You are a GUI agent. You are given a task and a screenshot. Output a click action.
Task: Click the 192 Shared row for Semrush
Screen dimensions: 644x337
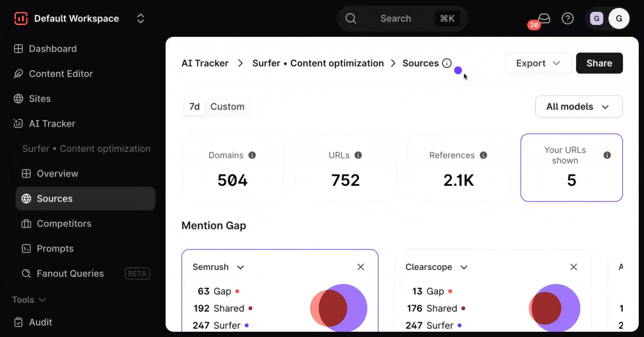223,308
